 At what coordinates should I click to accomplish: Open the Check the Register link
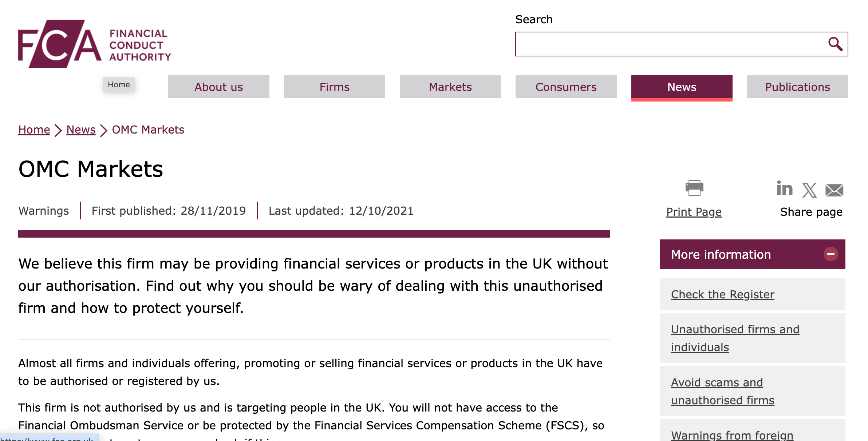pyautogui.click(x=722, y=294)
